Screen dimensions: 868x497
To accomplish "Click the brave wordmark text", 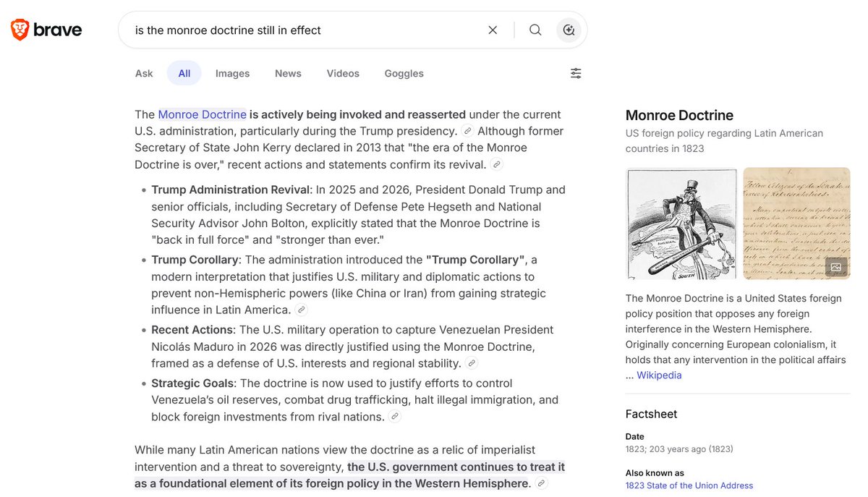I will tap(58, 30).
